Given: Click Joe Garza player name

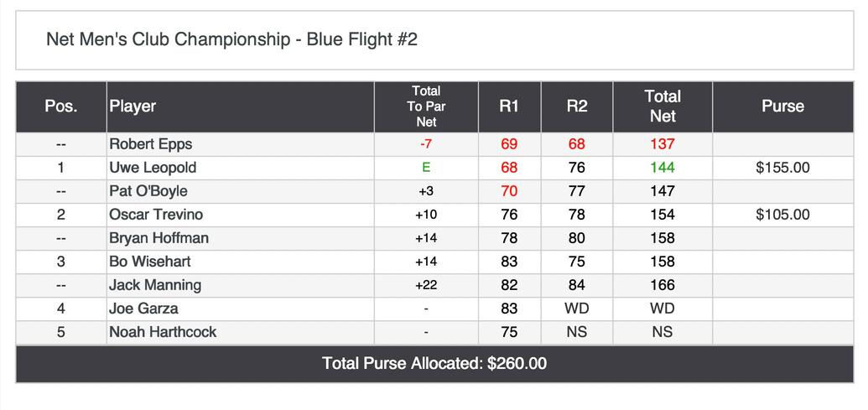Looking at the screenshot, I should tap(143, 309).
